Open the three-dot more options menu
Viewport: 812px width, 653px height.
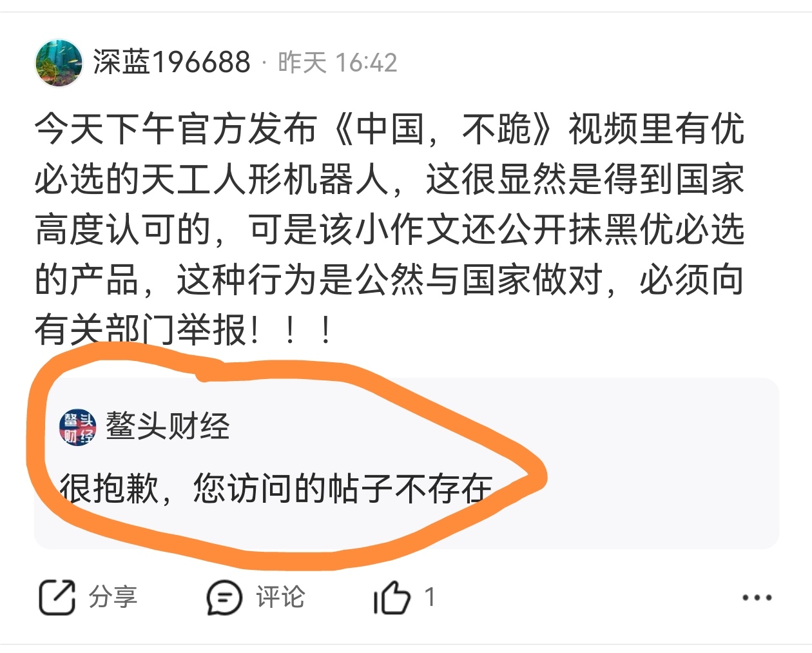coord(757,598)
